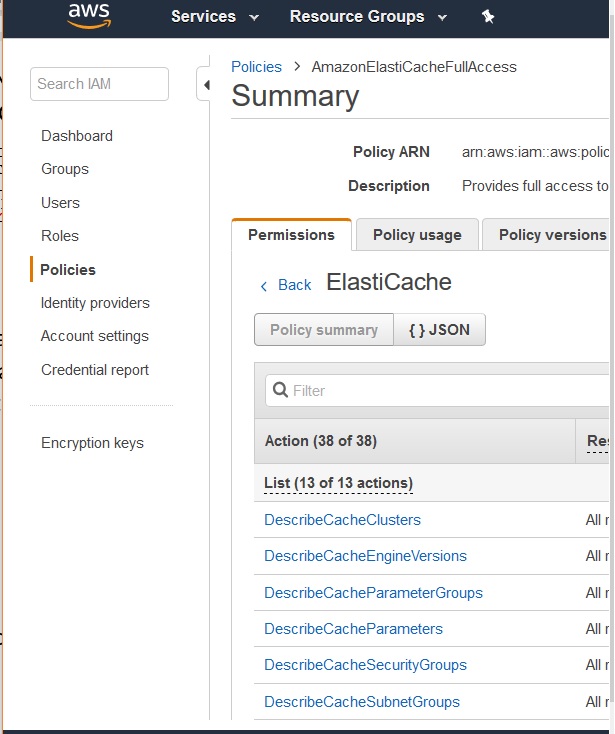Click the pin shortcut icon
This screenshot has width=615, height=734.
488,17
